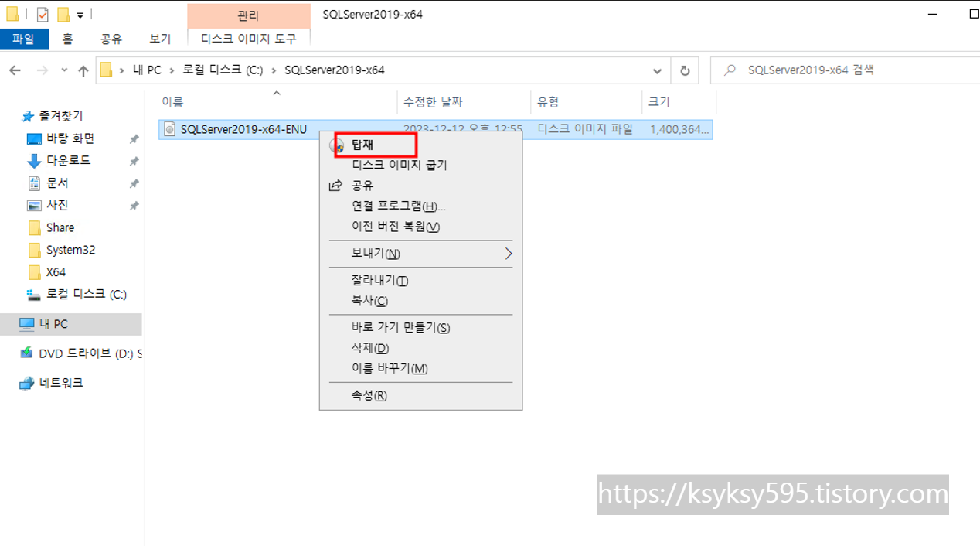The width and height of the screenshot is (980, 546).
Task: Open 문서 in the sidebar
Action: pyautogui.click(x=56, y=183)
